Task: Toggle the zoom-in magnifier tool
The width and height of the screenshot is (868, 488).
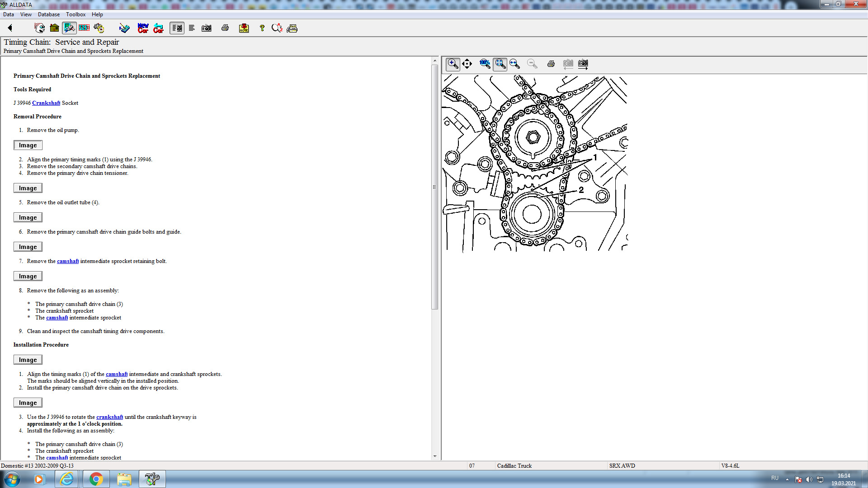Action: tap(453, 64)
